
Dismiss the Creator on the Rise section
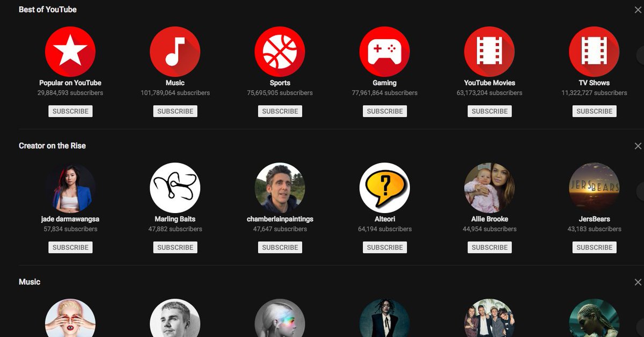coord(638,146)
